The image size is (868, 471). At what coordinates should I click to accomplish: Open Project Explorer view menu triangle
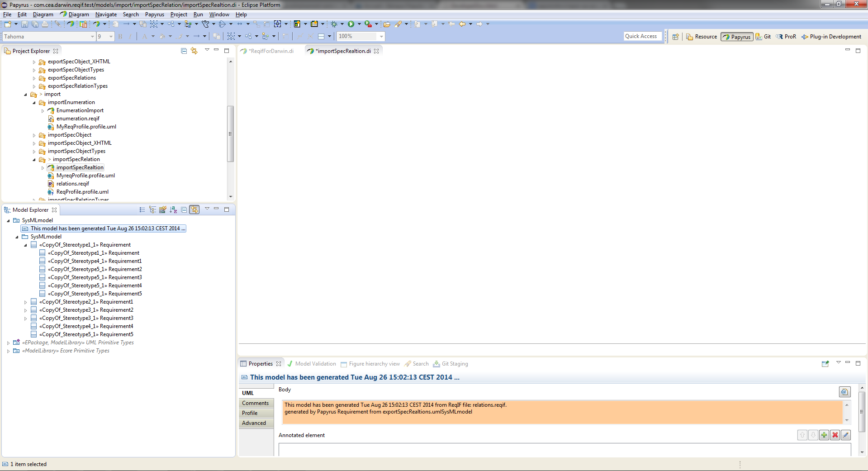pyautogui.click(x=207, y=50)
